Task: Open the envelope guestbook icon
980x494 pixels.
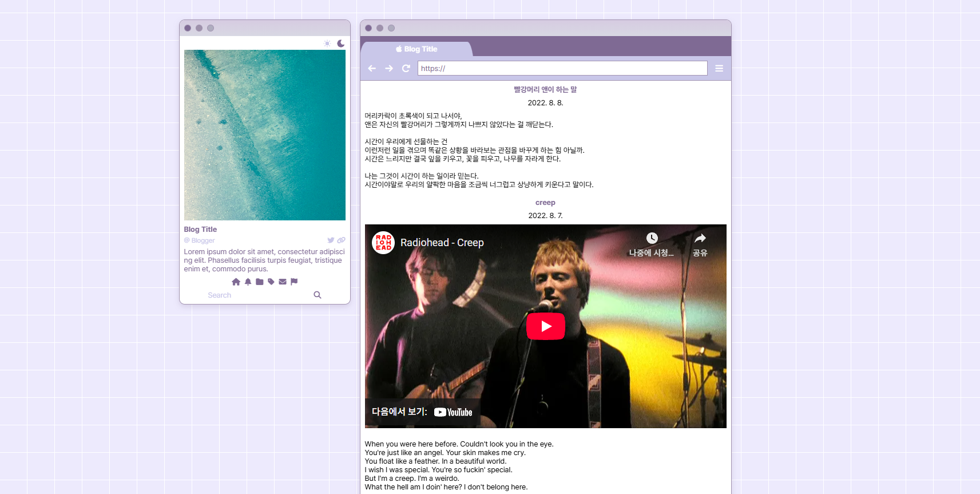Action: point(283,282)
